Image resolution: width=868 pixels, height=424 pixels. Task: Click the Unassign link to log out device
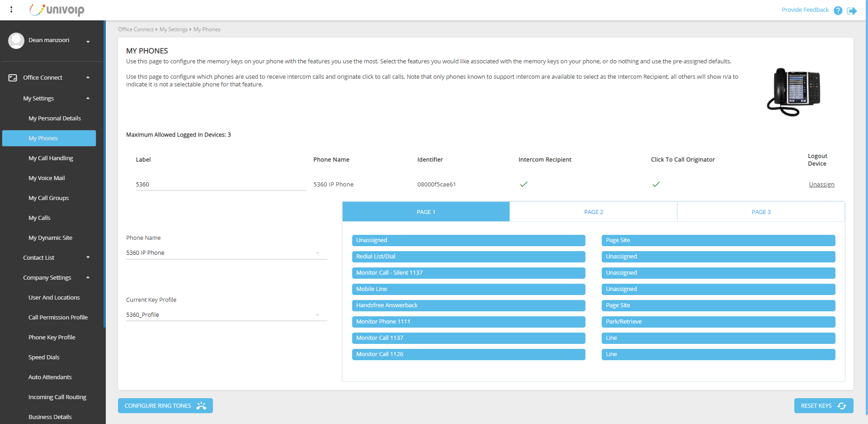click(x=821, y=184)
